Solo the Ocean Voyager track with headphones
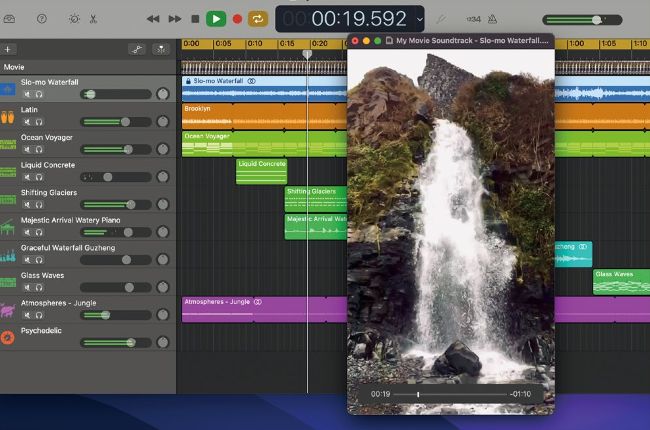 click(x=39, y=149)
